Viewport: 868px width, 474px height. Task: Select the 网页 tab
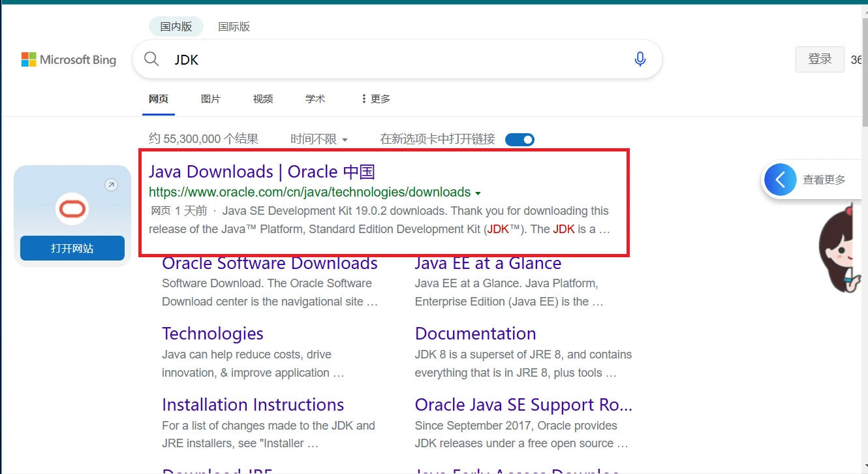tap(159, 99)
